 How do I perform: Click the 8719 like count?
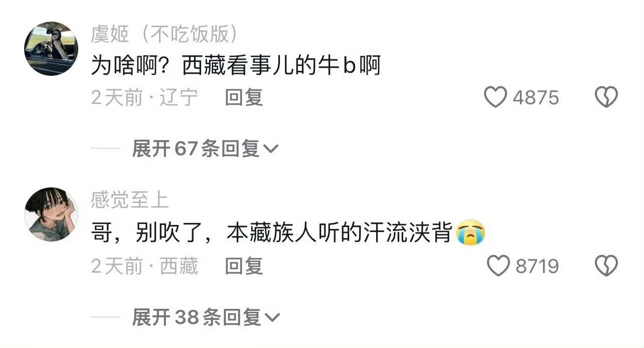pyautogui.click(x=537, y=267)
